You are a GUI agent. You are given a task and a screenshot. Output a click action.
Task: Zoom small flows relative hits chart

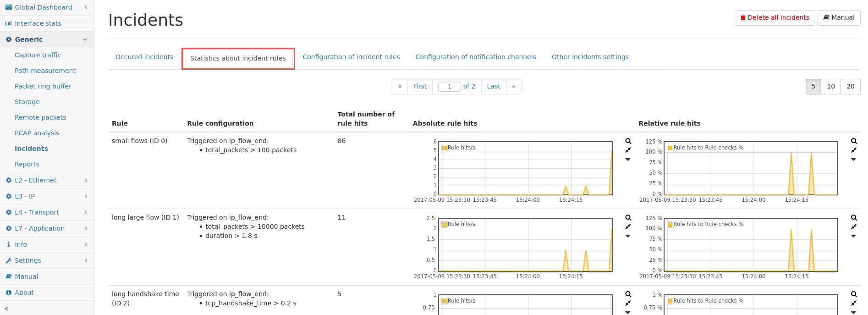coord(854,141)
